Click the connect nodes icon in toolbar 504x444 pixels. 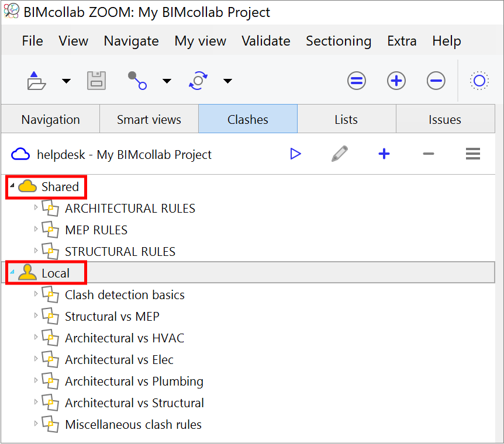click(137, 81)
